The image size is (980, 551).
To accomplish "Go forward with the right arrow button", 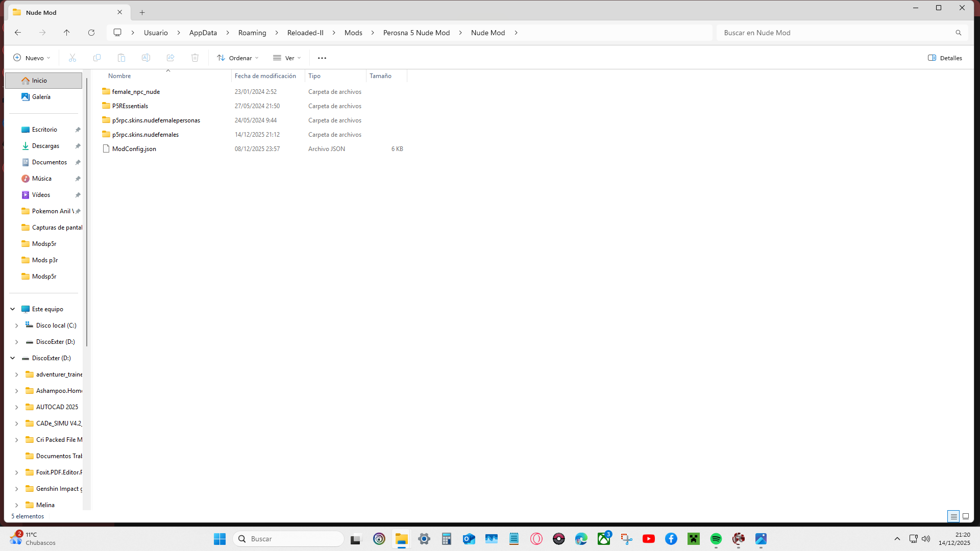I will tap(42, 33).
